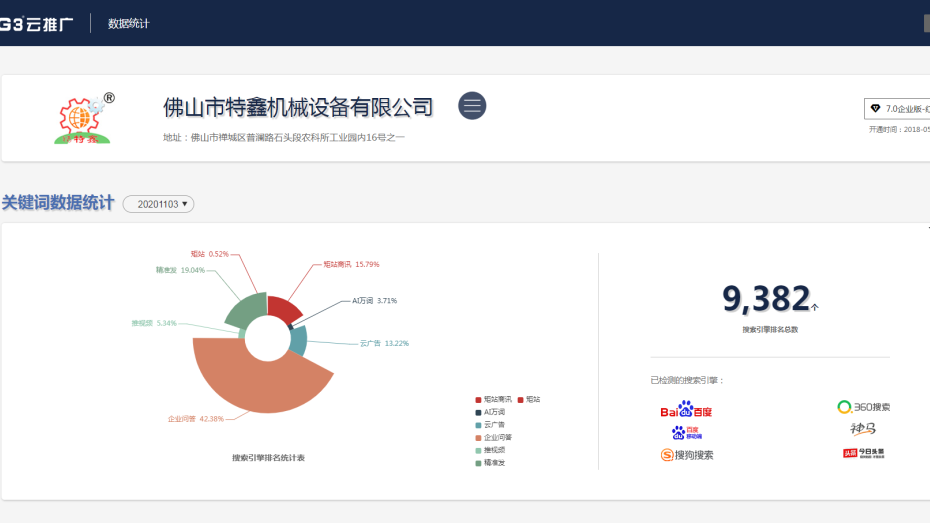
Task: Click the 神马 search engine logo
Action: pyautogui.click(x=863, y=429)
